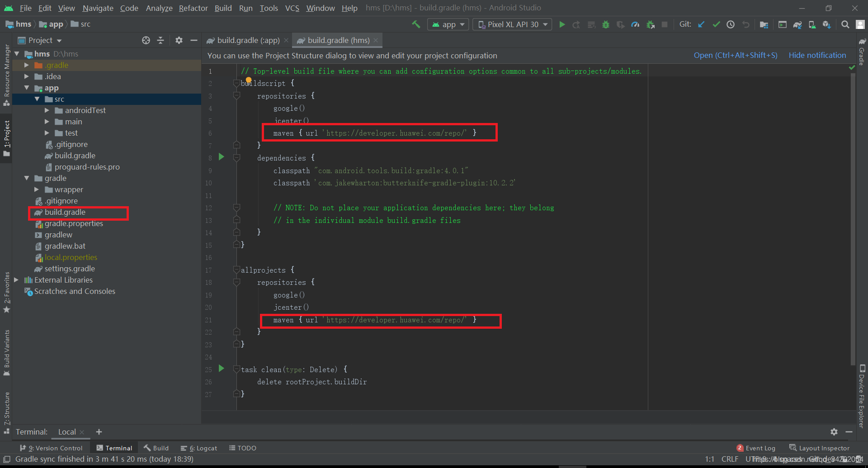Open Project Structure toolbar icon
The height and width of the screenshot is (468, 868).
pos(764,24)
